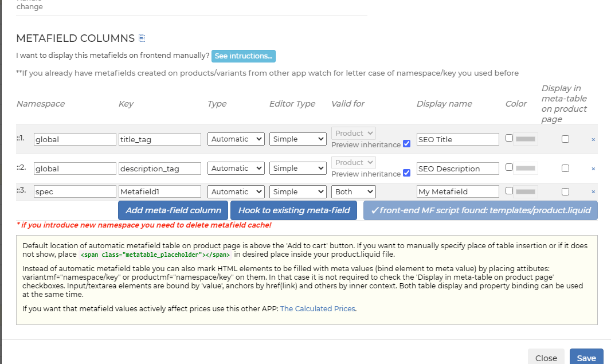Click Display name field containing My Metafield
Viewport: 611px width, 364px height.
[x=457, y=191]
